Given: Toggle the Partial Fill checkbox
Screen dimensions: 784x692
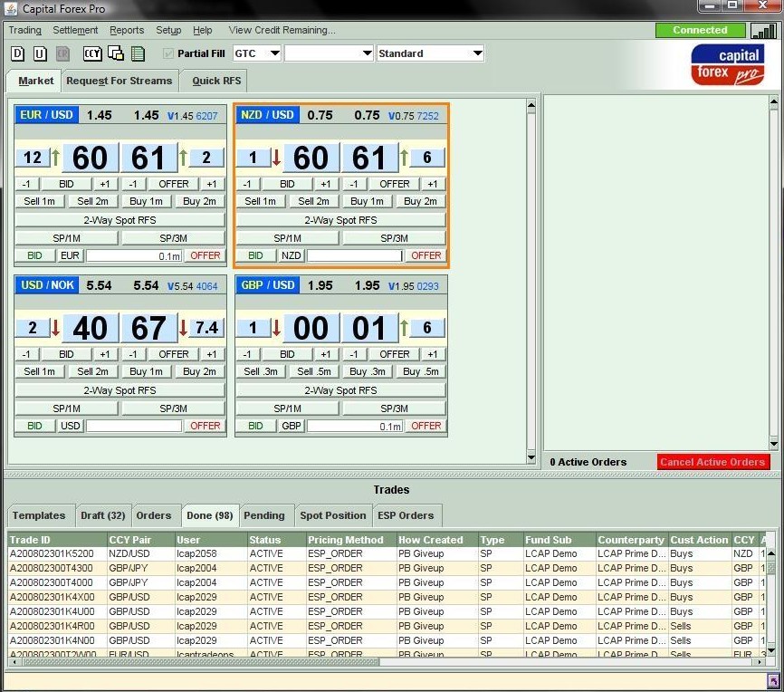Looking at the screenshot, I should (x=168, y=53).
